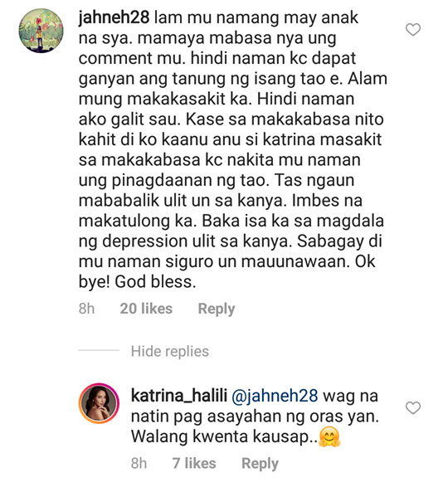448x487 pixels.
Task: Click the hugging face emoji
Action: [329, 437]
